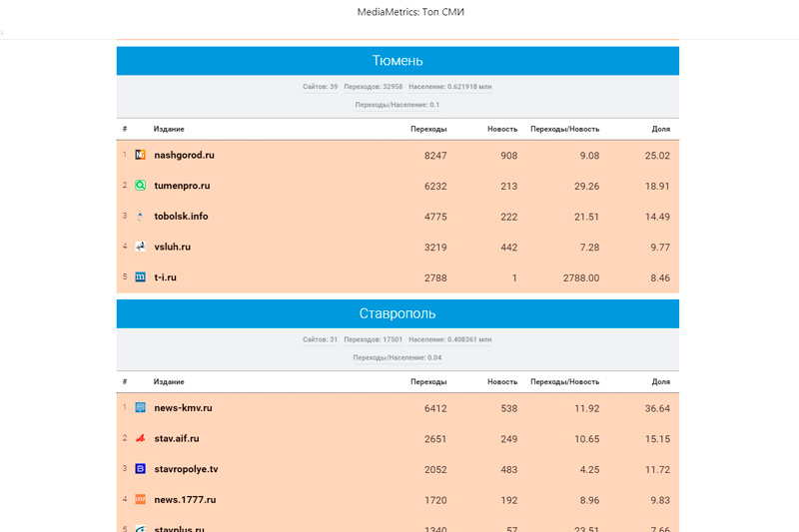Sort Ставрополь table by Переходы/Новость column
Viewport: 799px width, 532px height.
pos(564,381)
